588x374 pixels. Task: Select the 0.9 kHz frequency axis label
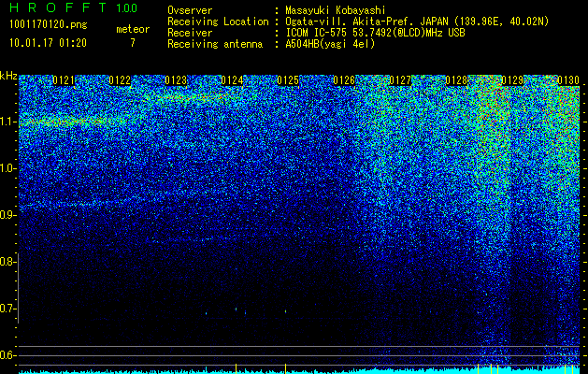pyautogui.click(x=7, y=215)
